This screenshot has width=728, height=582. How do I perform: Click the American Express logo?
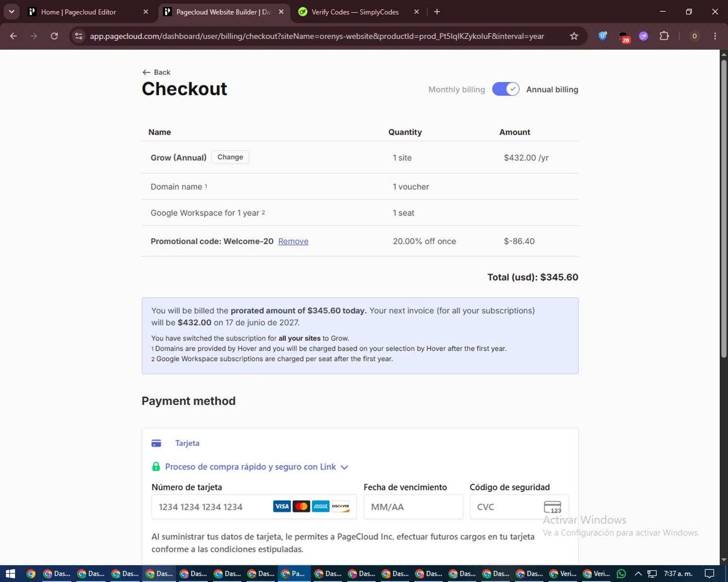(321, 506)
